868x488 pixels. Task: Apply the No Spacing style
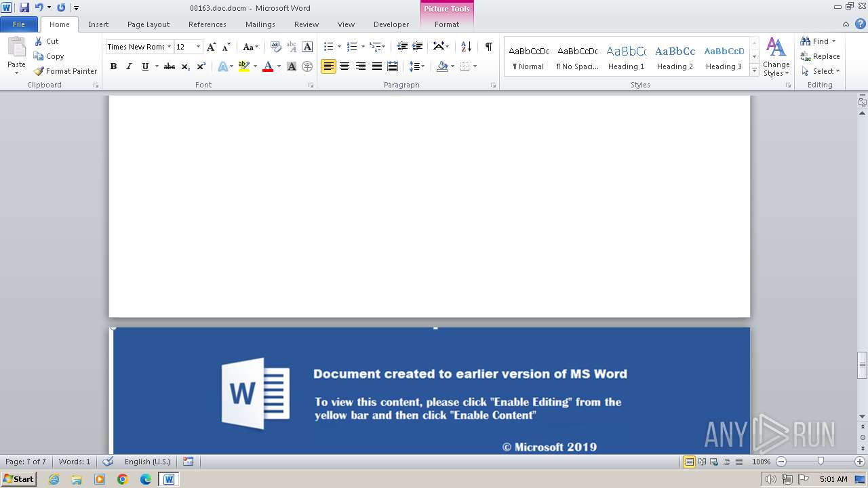pos(577,57)
